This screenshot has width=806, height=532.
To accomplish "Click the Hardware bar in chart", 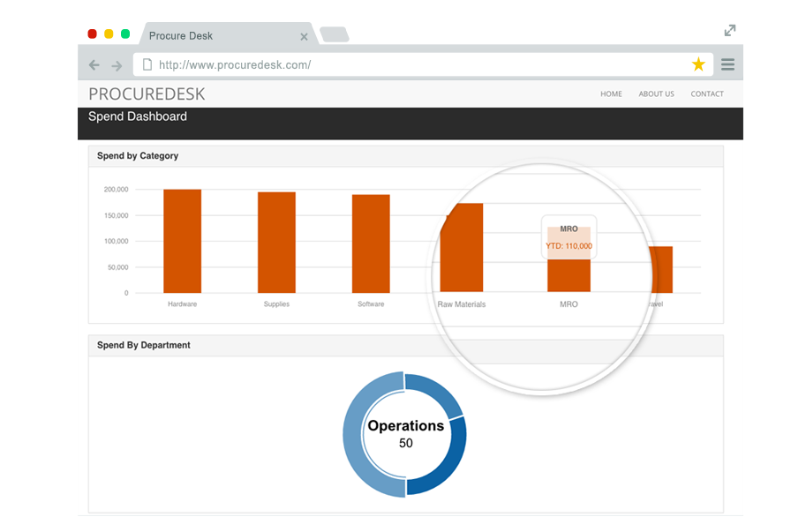I will pyautogui.click(x=183, y=241).
